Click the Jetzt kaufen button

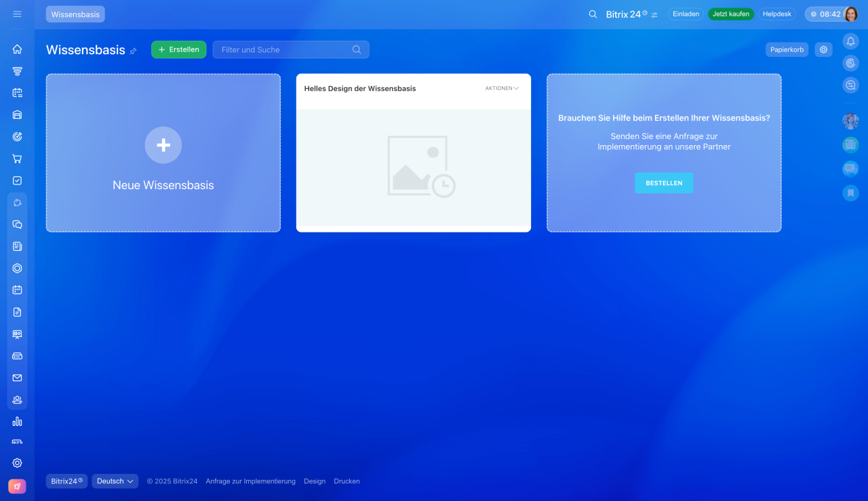tap(731, 14)
